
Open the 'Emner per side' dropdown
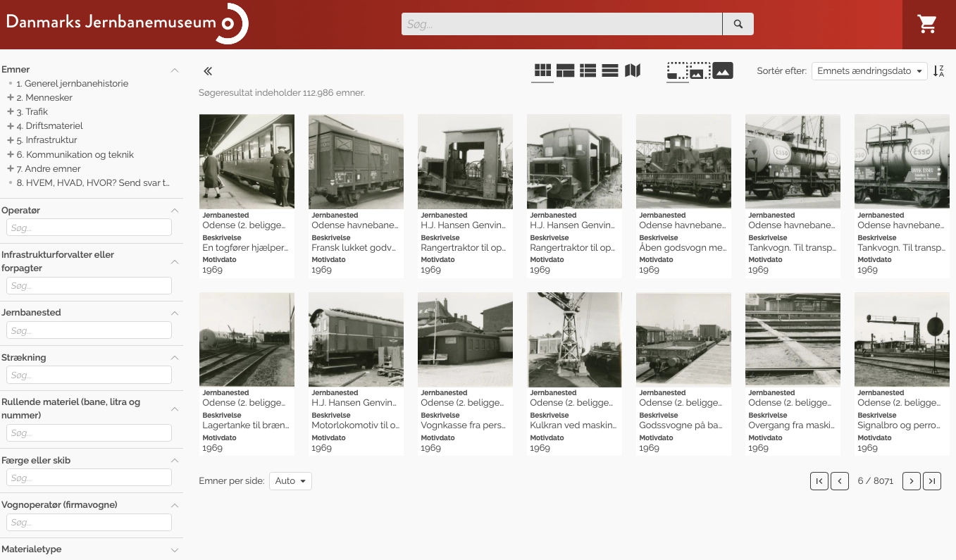[290, 481]
